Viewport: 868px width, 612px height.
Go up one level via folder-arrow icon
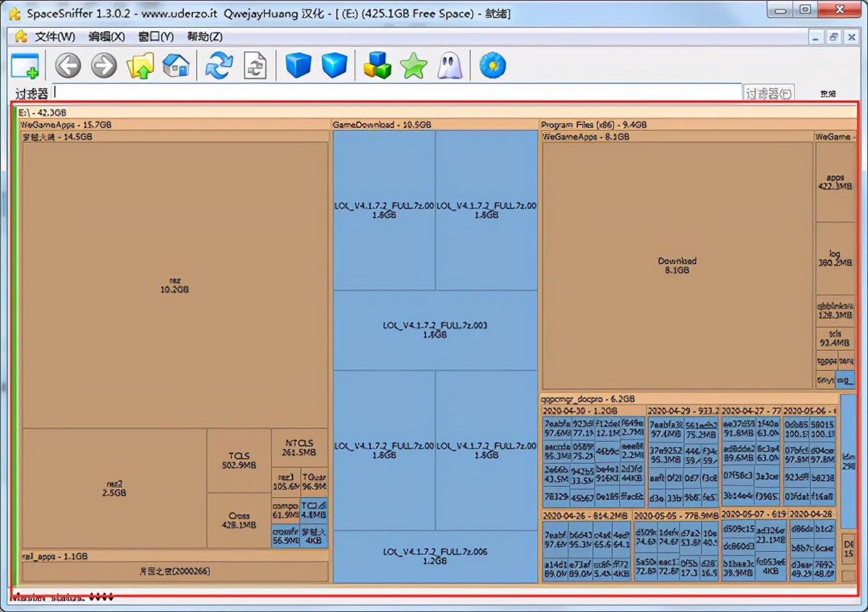(x=140, y=66)
